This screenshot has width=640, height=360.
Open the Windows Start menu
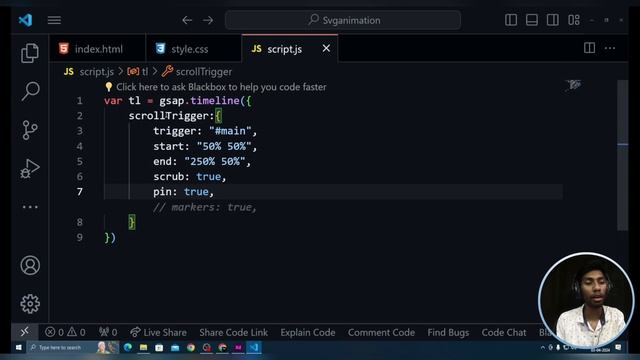tap(18, 347)
